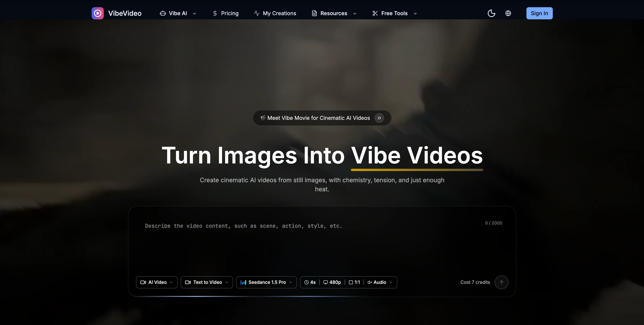The image size is (644, 325).
Task: Submit the prompt with the up-arrow button
Action: [x=502, y=282]
